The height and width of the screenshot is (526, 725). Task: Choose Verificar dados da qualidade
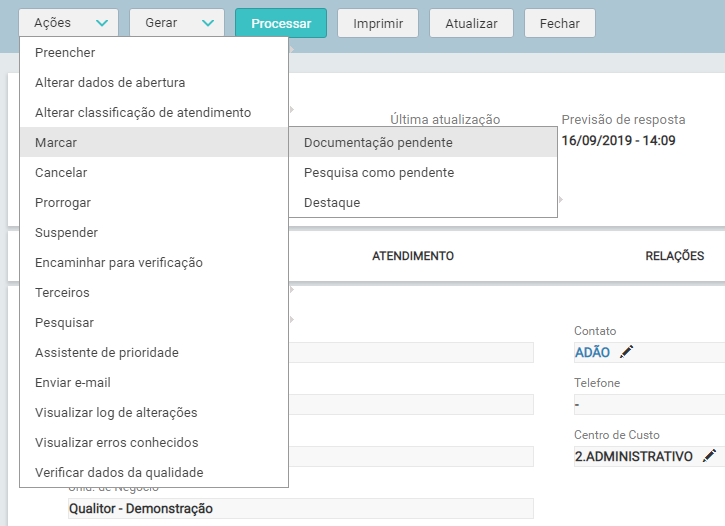[x=154, y=472]
